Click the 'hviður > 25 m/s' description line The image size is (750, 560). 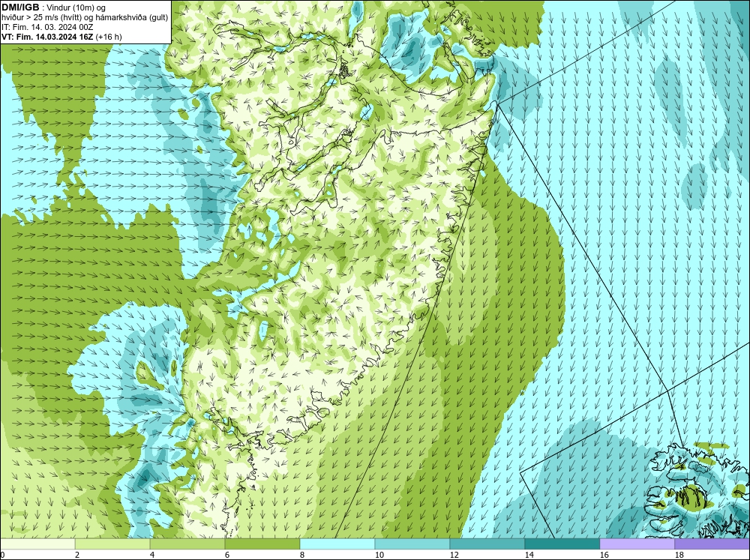[x=85, y=17]
